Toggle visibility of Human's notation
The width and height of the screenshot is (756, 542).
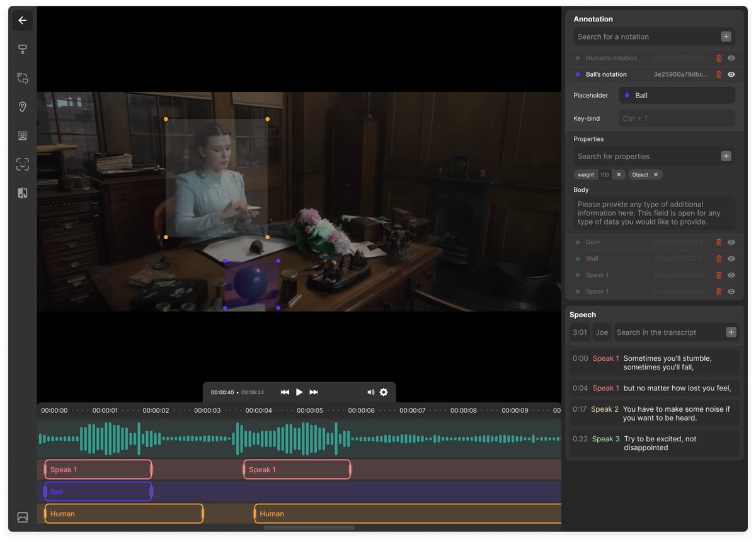731,58
